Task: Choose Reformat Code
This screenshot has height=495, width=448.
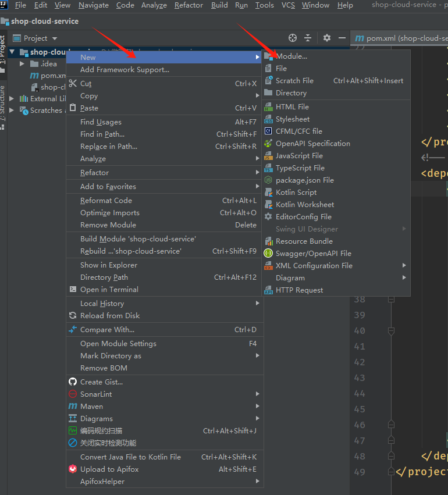Action: pyautogui.click(x=165, y=201)
